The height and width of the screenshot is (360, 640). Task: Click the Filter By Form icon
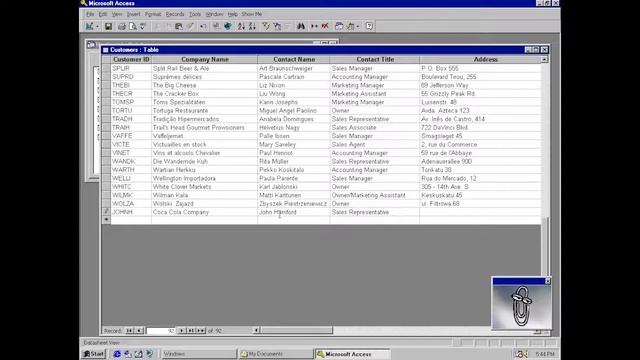(277, 26)
